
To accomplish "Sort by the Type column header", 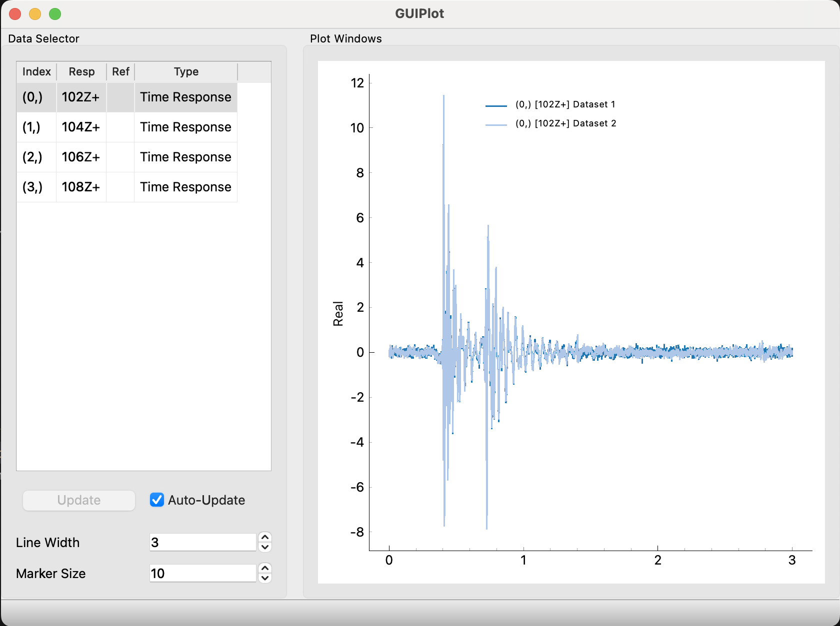I will tap(186, 71).
